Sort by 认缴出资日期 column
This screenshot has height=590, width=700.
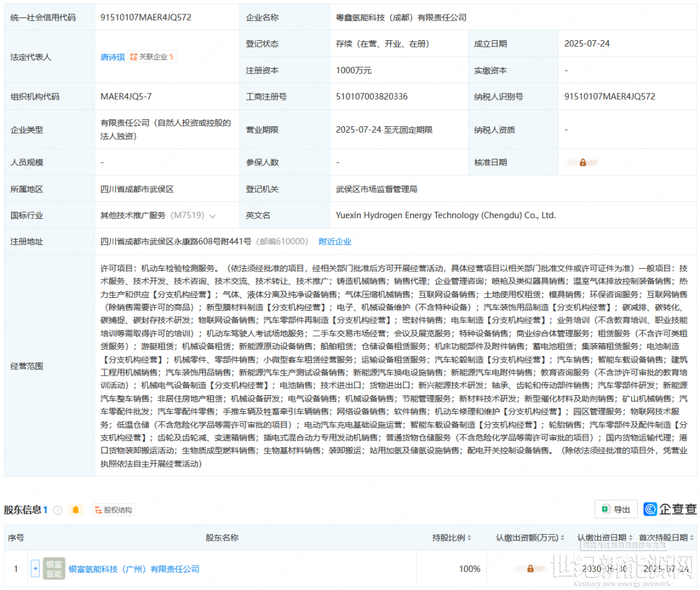[x=631, y=538]
